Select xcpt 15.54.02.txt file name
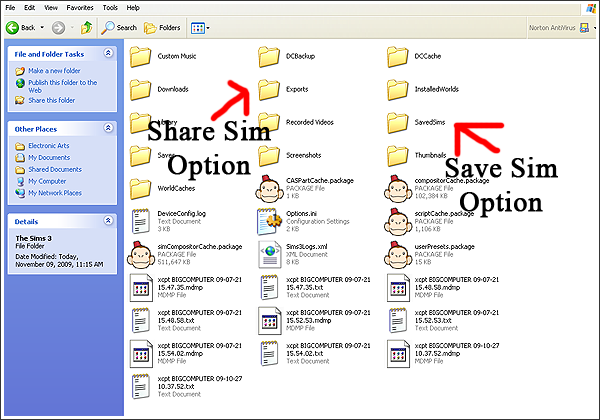This screenshot has height=420, width=600. coord(328,350)
